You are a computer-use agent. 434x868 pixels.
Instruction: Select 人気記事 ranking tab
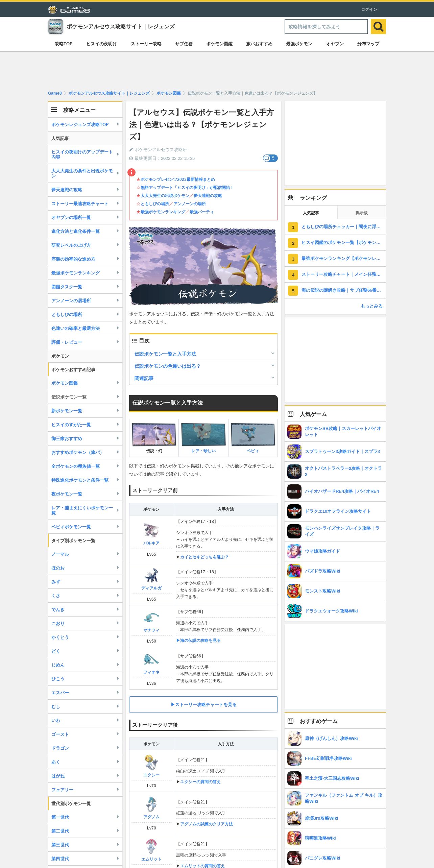coord(311,213)
